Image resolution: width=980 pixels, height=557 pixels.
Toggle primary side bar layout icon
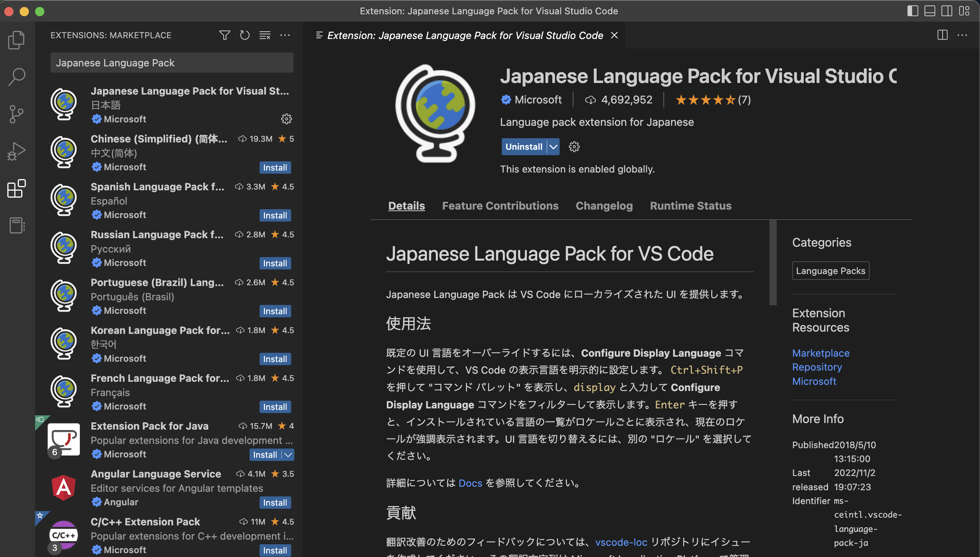tap(913, 11)
